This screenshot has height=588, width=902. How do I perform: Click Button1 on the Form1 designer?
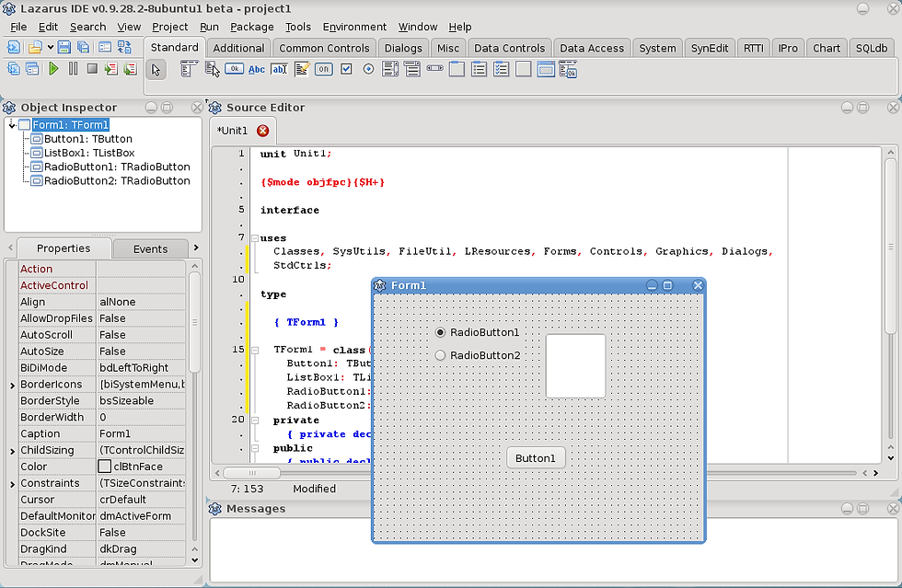coord(536,458)
